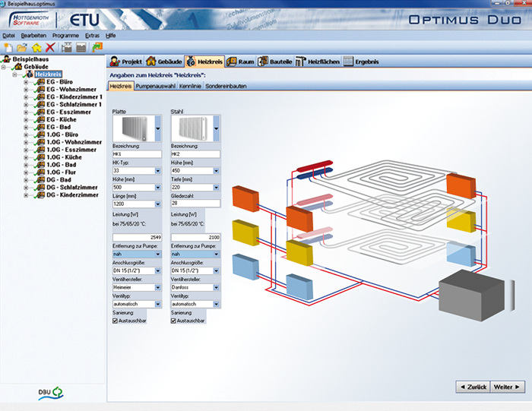This screenshot has width=532, height=411.
Task: Click the grey boiler box in diagram
Action: pyautogui.click(x=472, y=295)
